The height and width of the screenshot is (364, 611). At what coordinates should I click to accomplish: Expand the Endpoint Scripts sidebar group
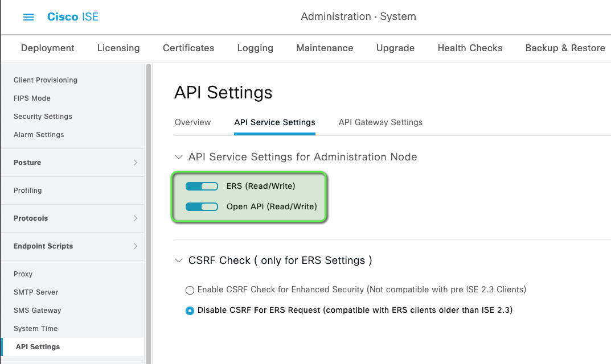click(x=73, y=246)
